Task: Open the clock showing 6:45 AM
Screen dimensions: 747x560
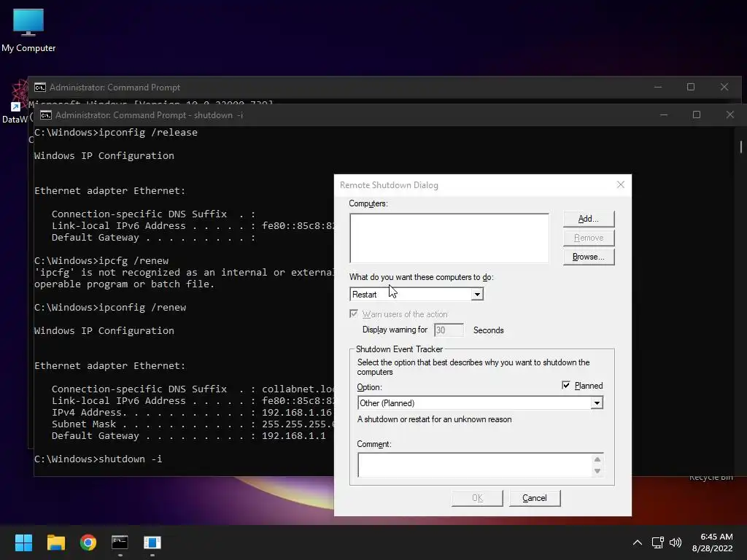Action: pyautogui.click(x=716, y=537)
